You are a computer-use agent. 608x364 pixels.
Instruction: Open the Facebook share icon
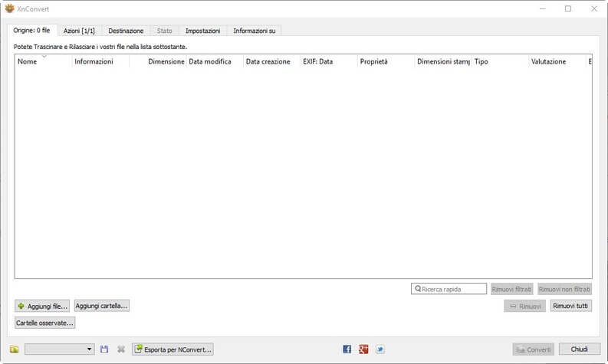pos(347,349)
